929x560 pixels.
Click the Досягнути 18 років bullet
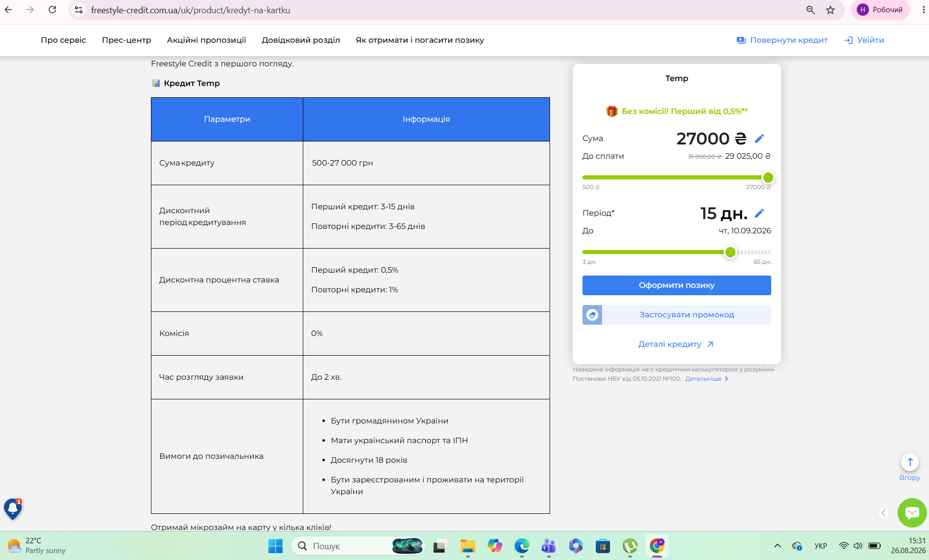coord(369,460)
